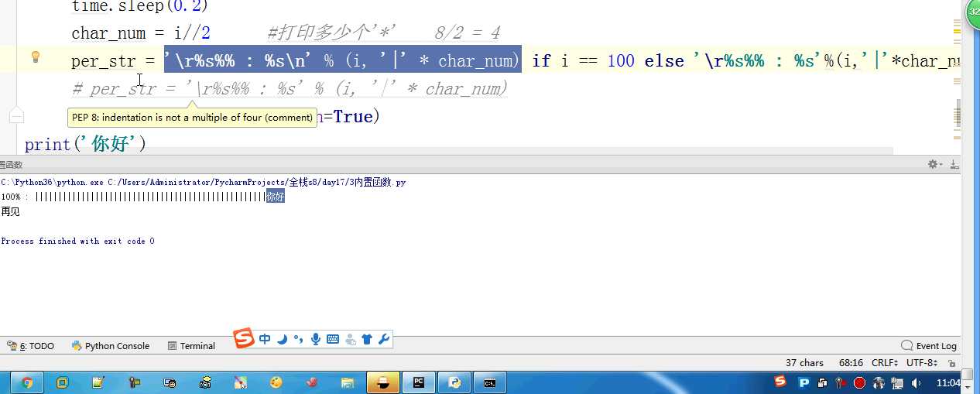
Task: Change file encoding UTF-8
Action: point(922,362)
